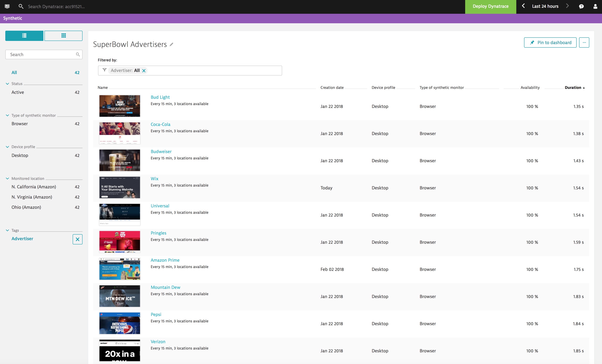Click the Pringles screenshot thumbnail

click(x=120, y=242)
